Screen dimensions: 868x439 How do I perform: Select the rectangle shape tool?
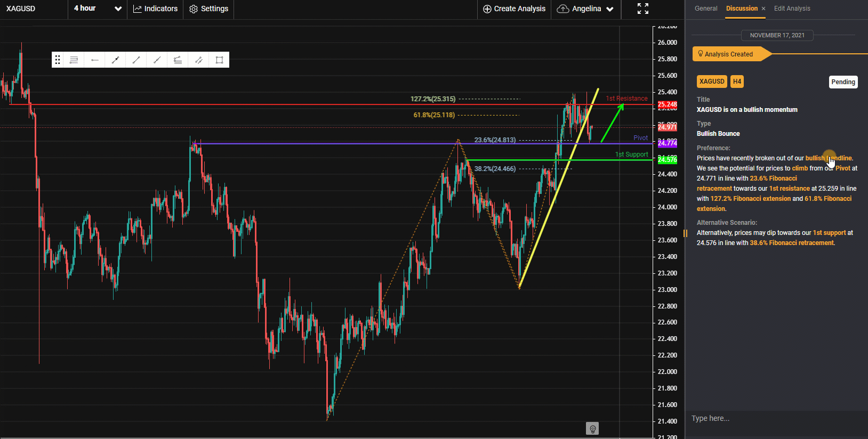[219, 60]
